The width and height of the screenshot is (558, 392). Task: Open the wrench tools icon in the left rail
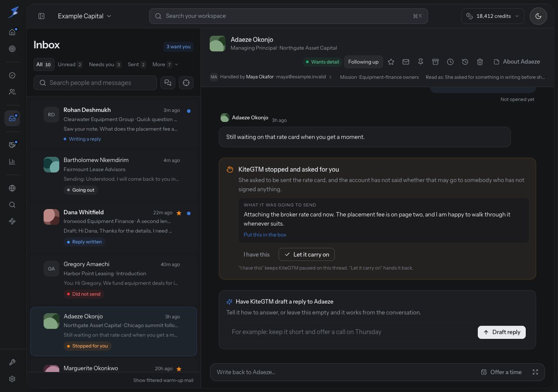[x=12, y=362]
